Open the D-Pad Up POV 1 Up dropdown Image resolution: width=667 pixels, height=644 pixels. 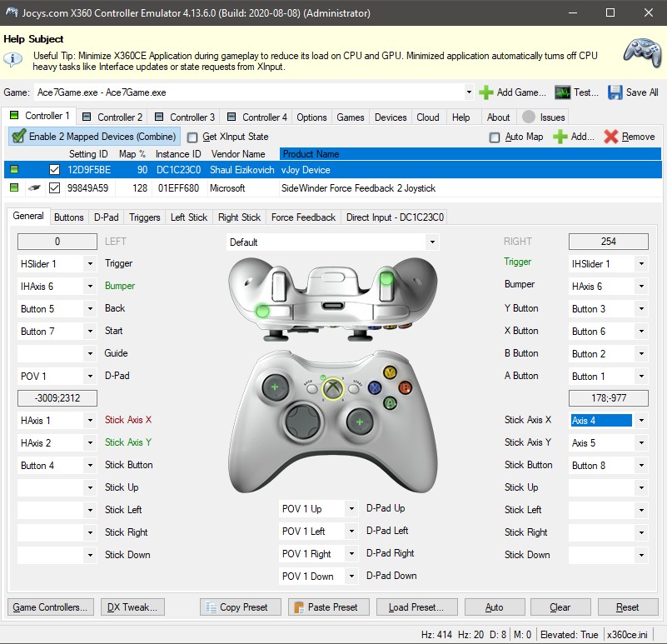click(x=351, y=509)
